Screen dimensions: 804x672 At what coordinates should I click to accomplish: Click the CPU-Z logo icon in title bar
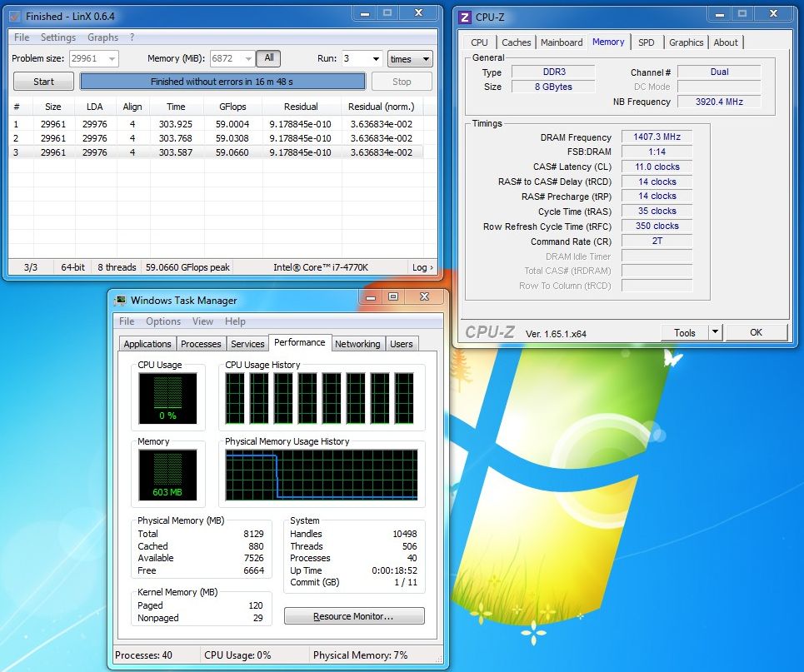(465, 16)
